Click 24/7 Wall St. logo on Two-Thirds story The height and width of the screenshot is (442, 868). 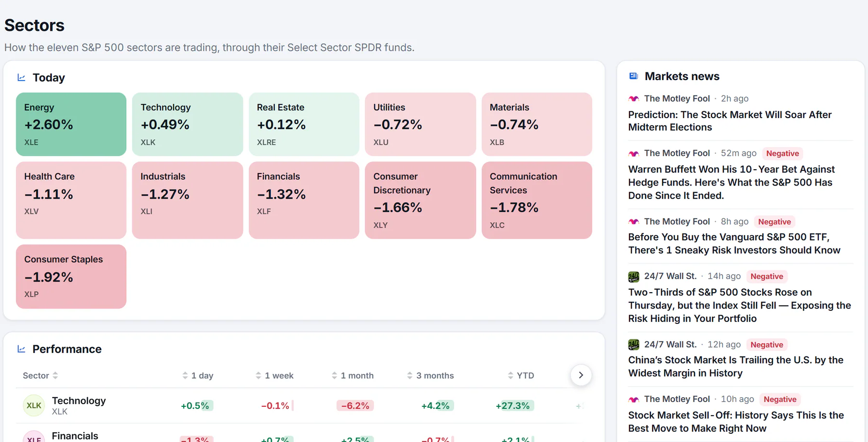[634, 277]
